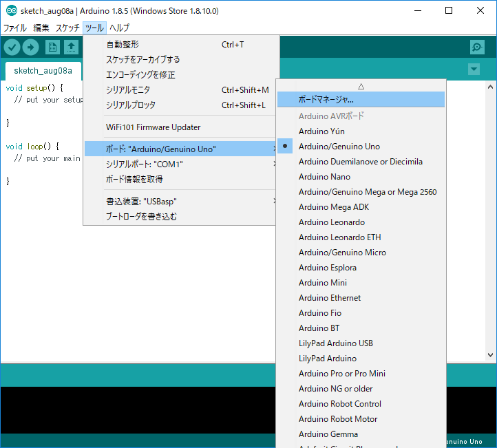The width and height of the screenshot is (497, 448).
Task: Select the Arduino Mega ADK board
Action: click(x=361, y=207)
